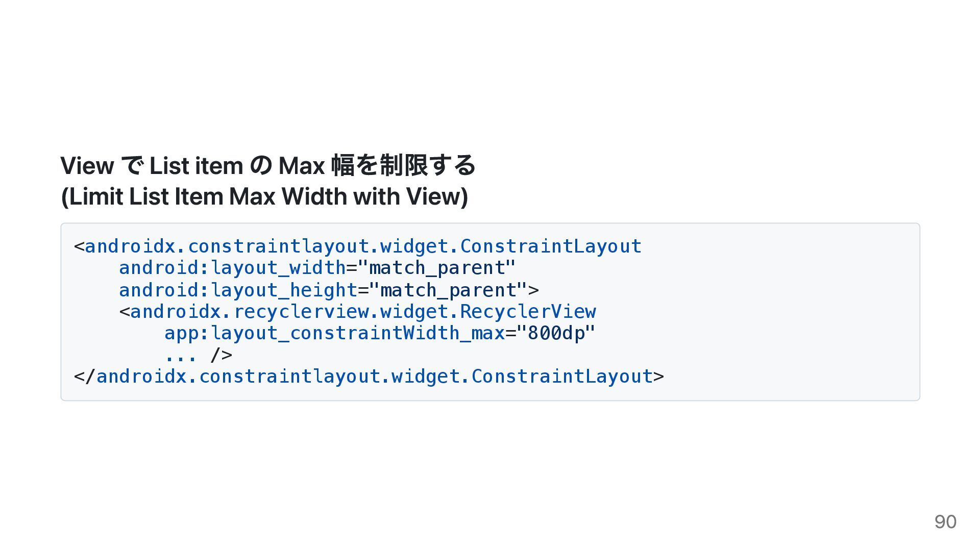Screen dimensions: 980x551
Task: Click the Japanese slide title heading
Action: coord(268,165)
